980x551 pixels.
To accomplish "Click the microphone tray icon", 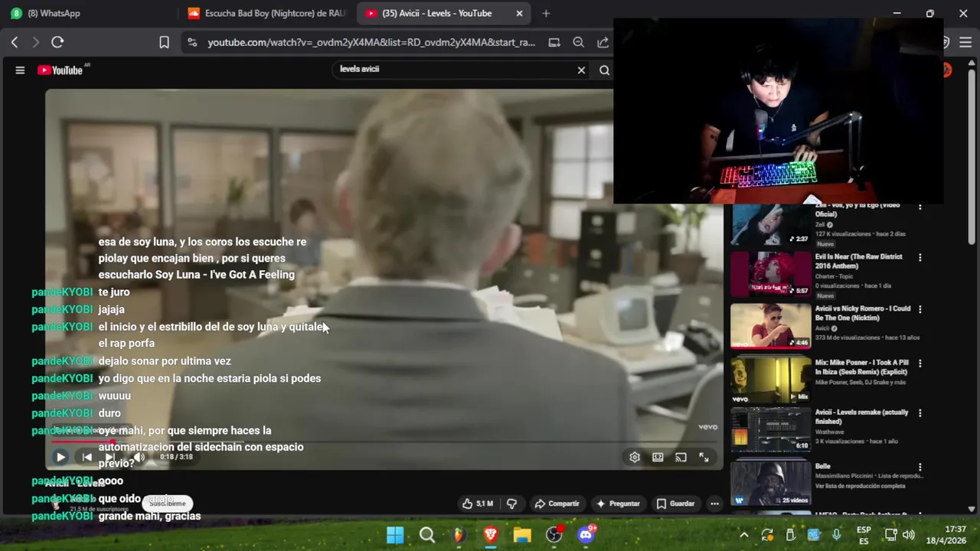I will [837, 535].
